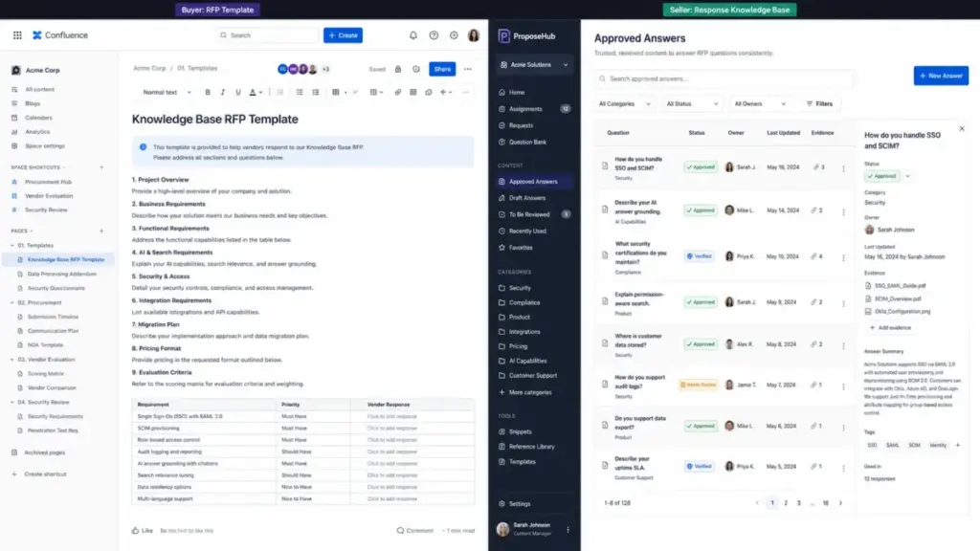980x551 pixels.
Task: Open Acme Solutions workspace dropdown
Action: pyautogui.click(x=534, y=65)
